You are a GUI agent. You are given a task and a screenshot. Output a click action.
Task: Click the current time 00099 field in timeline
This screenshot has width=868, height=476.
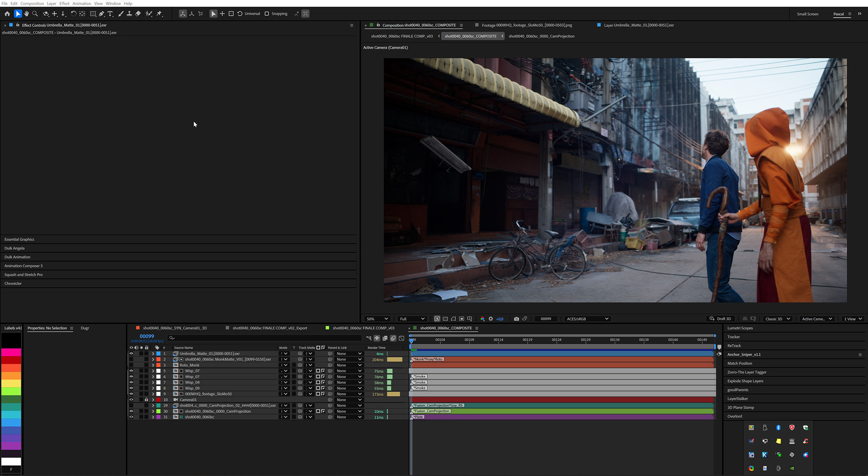(146, 336)
